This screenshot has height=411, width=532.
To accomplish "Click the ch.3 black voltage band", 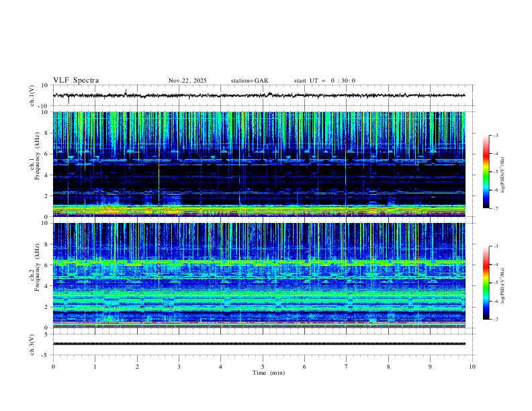I will (259, 344).
